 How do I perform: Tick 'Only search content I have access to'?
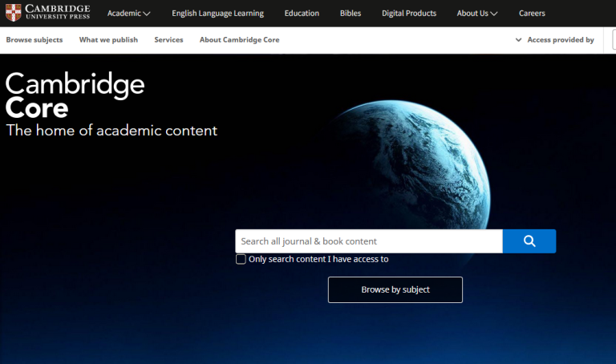tap(241, 259)
